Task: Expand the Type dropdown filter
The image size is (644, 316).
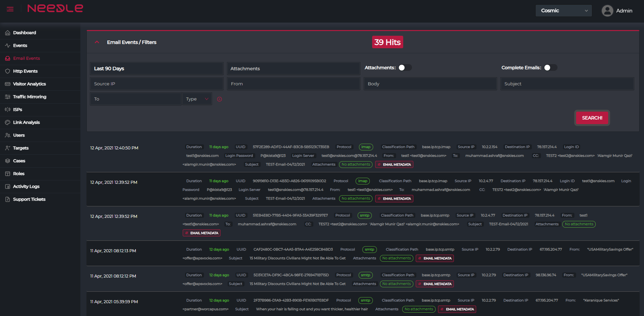Action: tap(197, 99)
